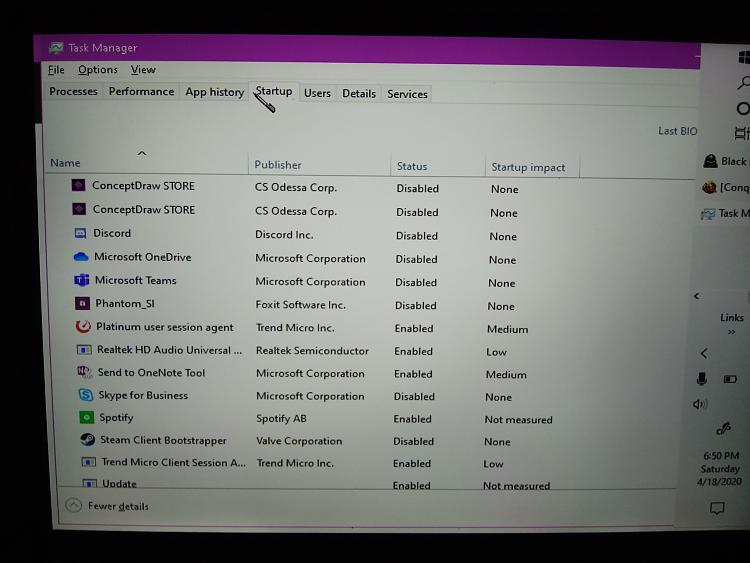
Task: Click the battery icon in system tray
Action: [730, 379]
